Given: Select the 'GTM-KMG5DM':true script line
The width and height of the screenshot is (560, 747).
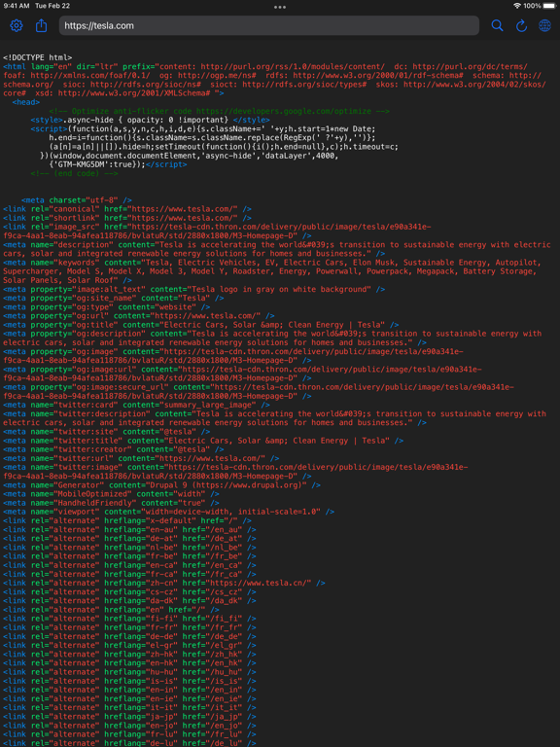Looking at the screenshot, I should (x=118, y=164).
